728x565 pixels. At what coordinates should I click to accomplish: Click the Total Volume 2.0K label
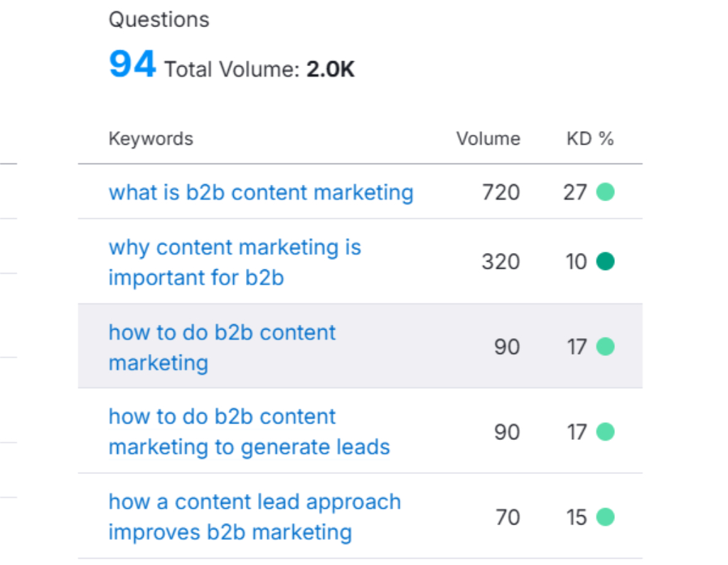[x=259, y=70]
